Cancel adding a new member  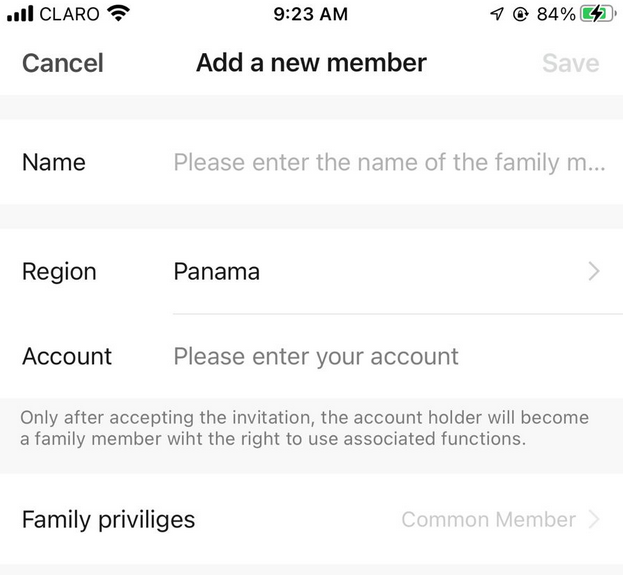63,63
